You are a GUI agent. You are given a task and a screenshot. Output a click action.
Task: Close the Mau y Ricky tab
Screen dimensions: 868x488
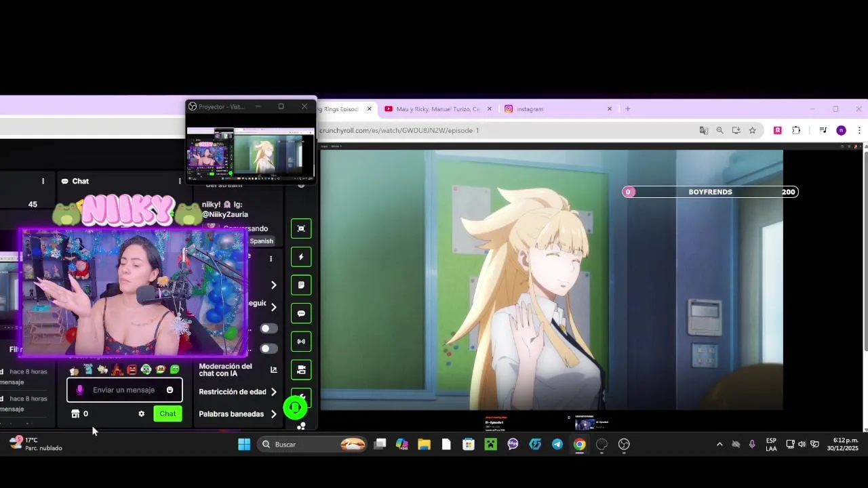pos(489,108)
